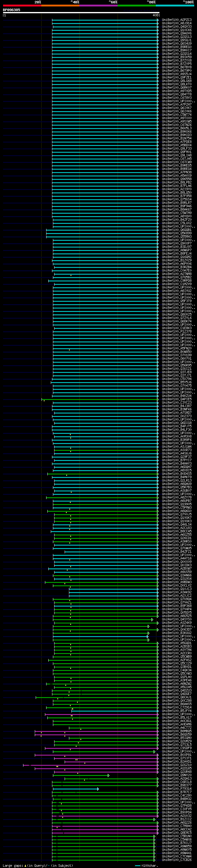This screenshot has height=868, width=197.
Task: Click the green alignment bar for UniRef100_Q4PIE5
Action: [x=100, y=399]
